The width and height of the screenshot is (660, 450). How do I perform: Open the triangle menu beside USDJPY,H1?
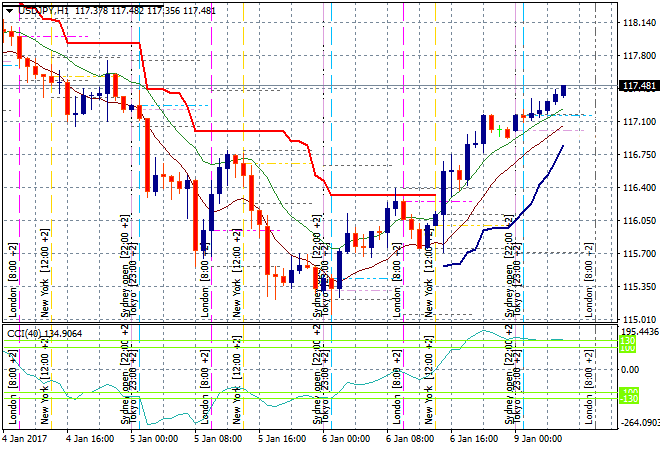9,11
